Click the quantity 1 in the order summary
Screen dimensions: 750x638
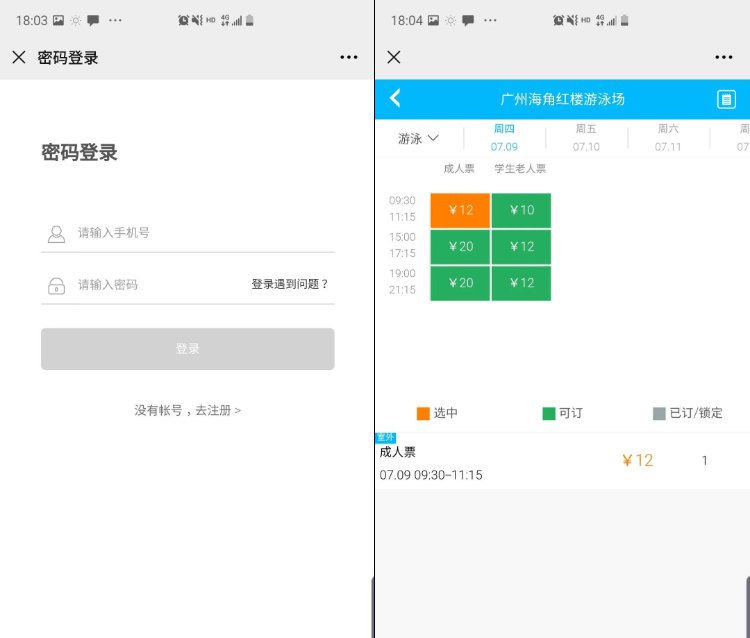click(x=704, y=461)
